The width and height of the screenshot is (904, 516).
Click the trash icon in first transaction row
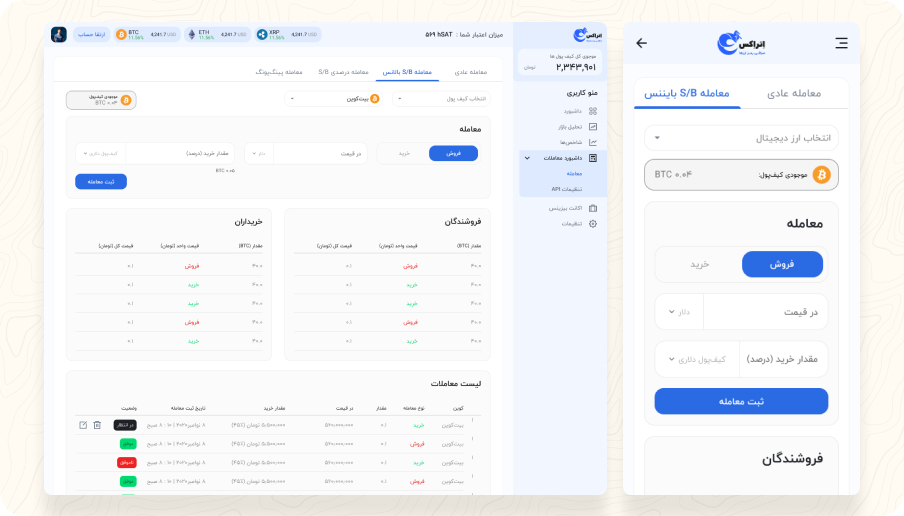coord(97,425)
